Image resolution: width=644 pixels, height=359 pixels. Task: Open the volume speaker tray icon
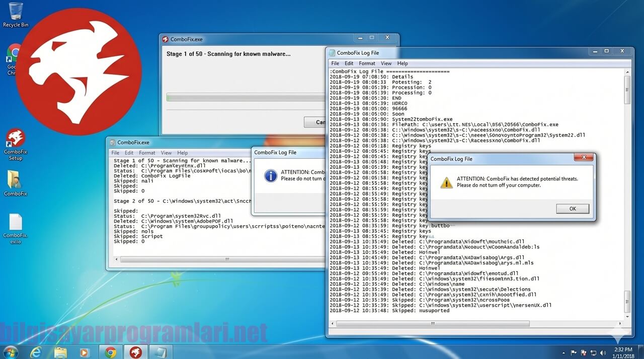pyautogui.click(x=603, y=352)
